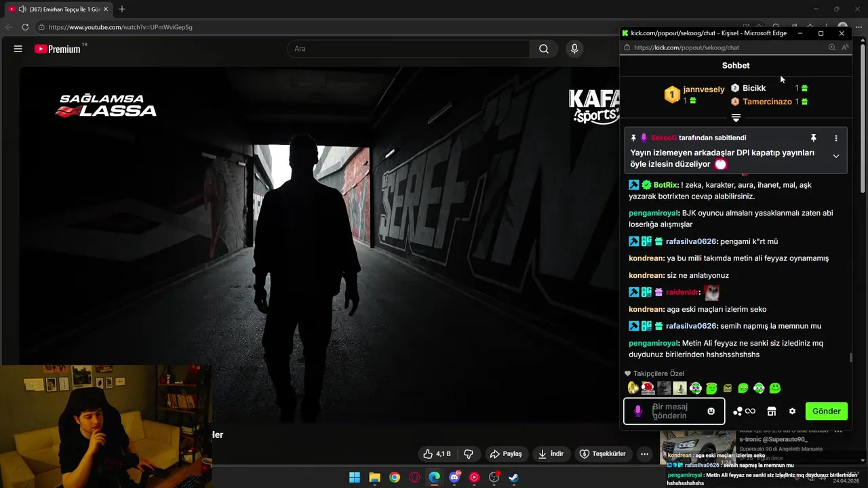Open the video's more actions ellipsis

click(x=645, y=454)
